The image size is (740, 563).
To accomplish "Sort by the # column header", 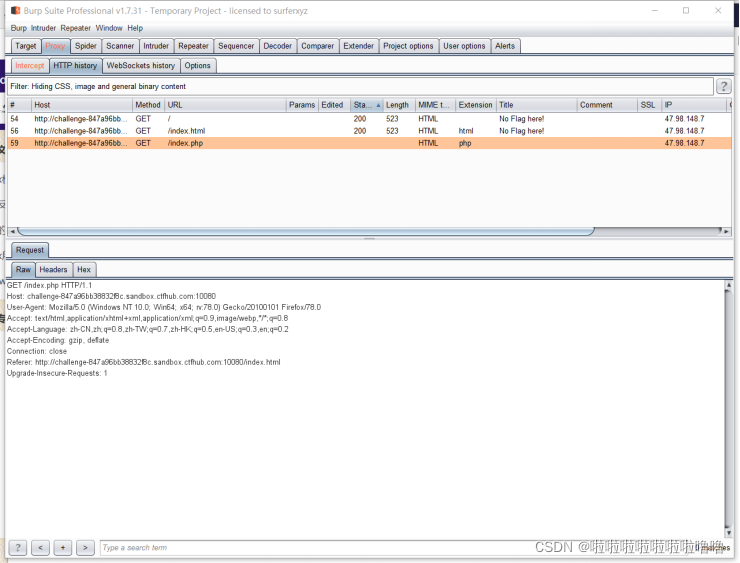I will click(x=19, y=105).
